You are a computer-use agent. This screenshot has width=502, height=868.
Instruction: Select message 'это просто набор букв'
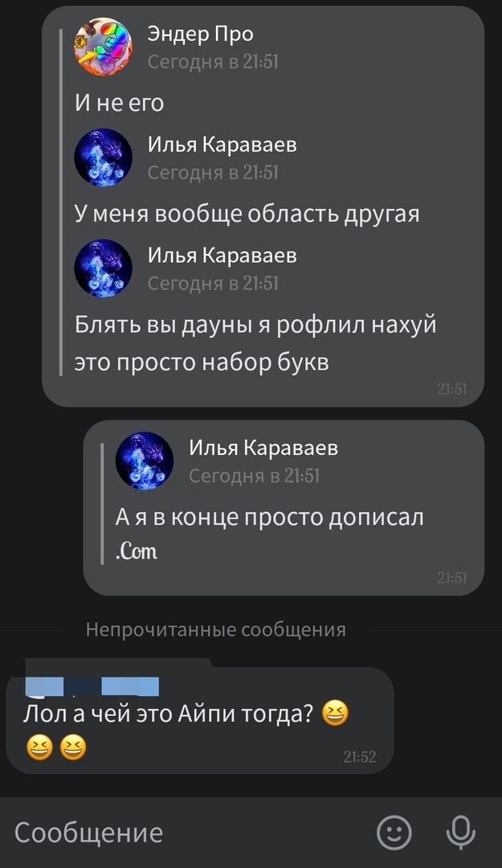(202, 362)
